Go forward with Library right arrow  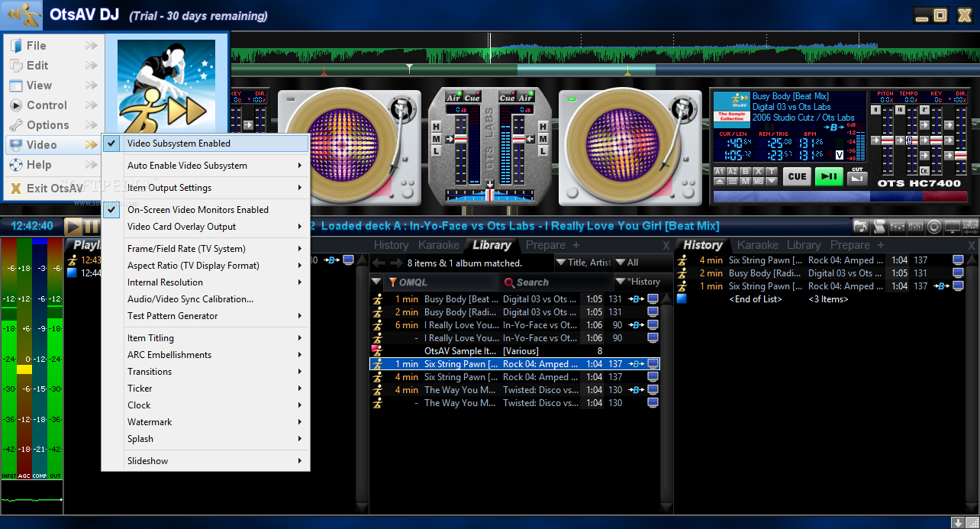396,263
